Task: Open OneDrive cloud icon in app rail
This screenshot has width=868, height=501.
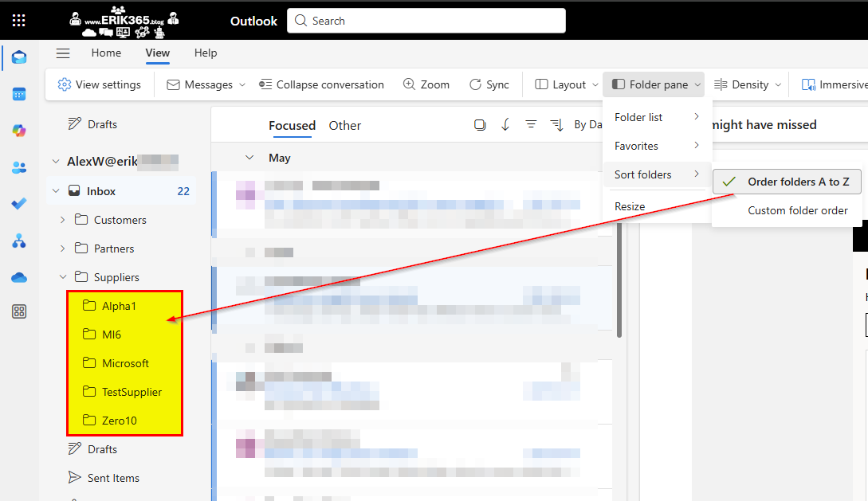Action: point(19,277)
